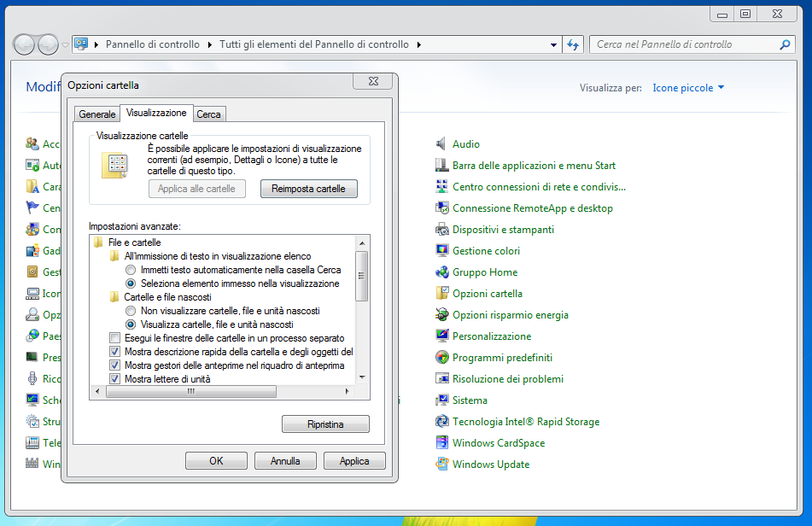Open the 'Icone piccole' view dropdown
Image resolution: width=812 pixels, height=526 pixels.
[688, 88]
